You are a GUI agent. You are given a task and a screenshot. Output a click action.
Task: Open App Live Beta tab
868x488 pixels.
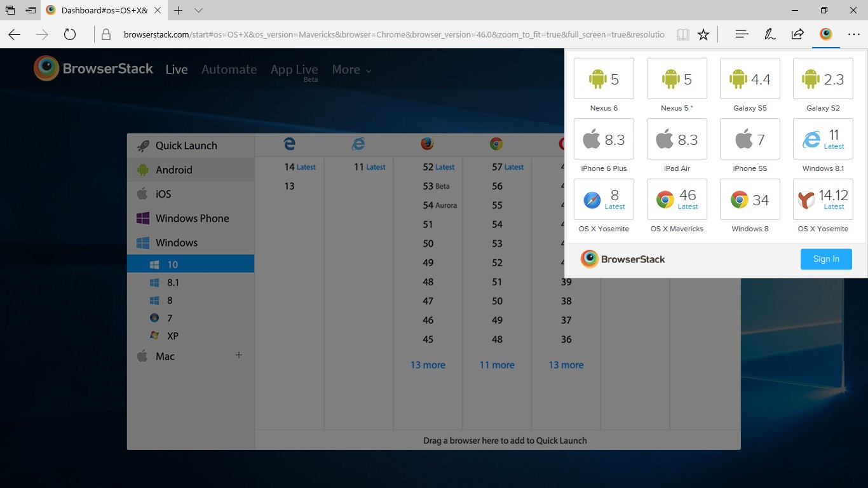pyautogui.click(x=294, y=72)
